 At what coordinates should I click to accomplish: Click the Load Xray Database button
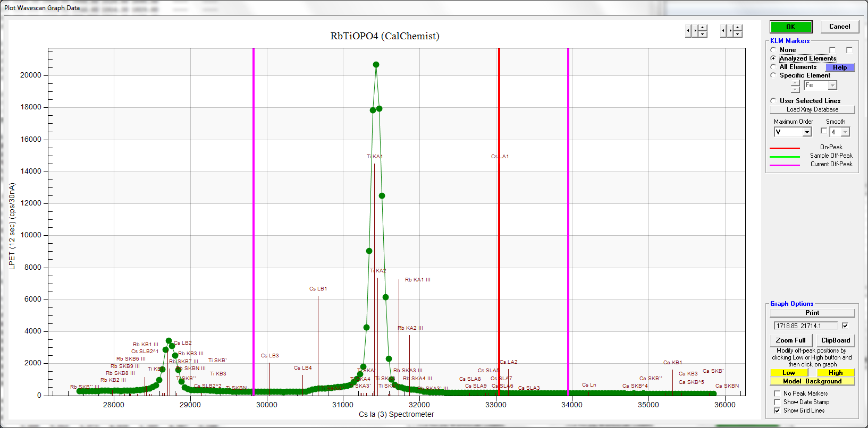point(812,109)
